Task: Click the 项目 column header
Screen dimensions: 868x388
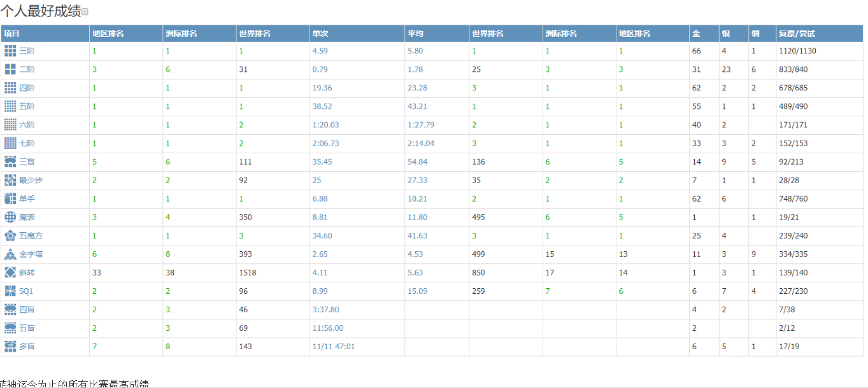Action: tap(12, 33)
